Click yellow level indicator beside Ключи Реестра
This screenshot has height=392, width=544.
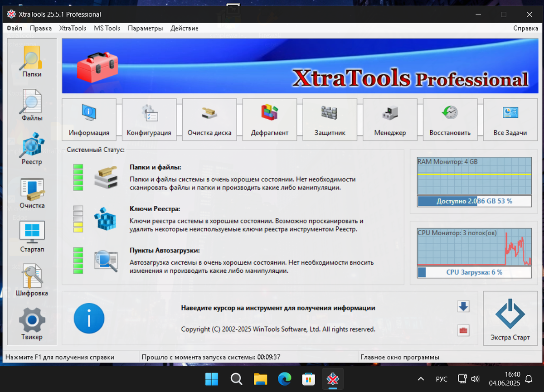[x=78, y=219]
